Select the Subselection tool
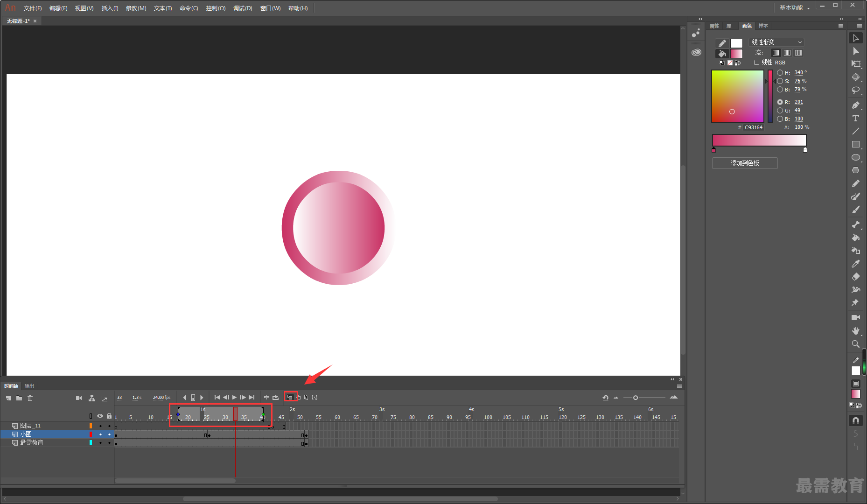The image size is (867, 504). pyautogui.click(x=856, y=51)
